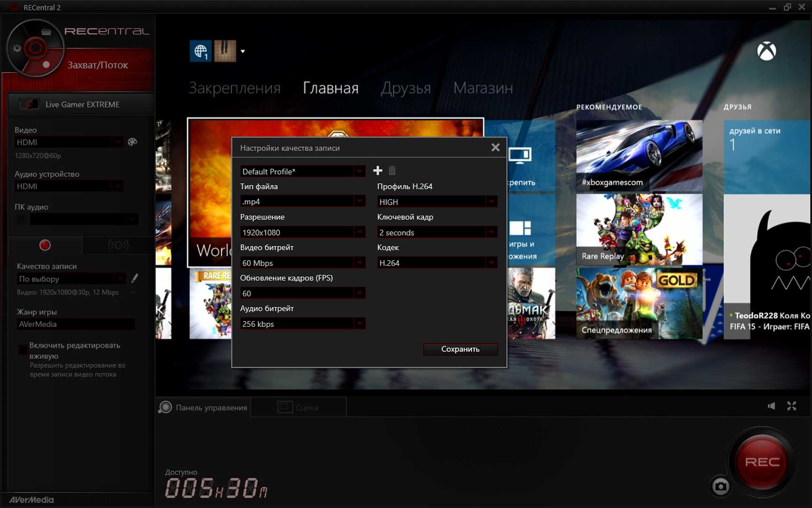Click available time 005H30M counter
This screenshot has width=812, height=508.
(216, 488)
